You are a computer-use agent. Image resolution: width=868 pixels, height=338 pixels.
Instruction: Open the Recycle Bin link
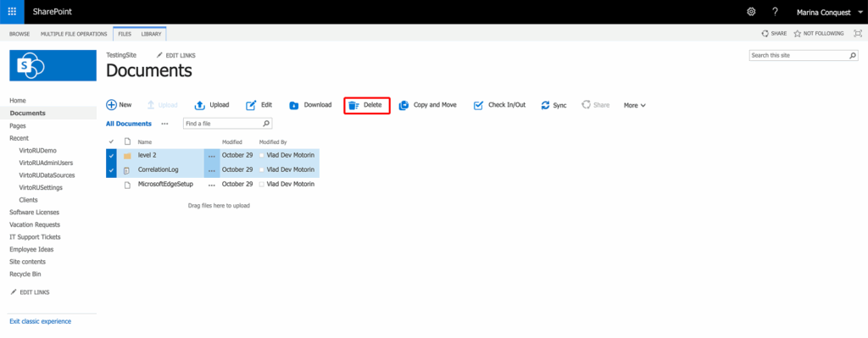tap(25, 274)
